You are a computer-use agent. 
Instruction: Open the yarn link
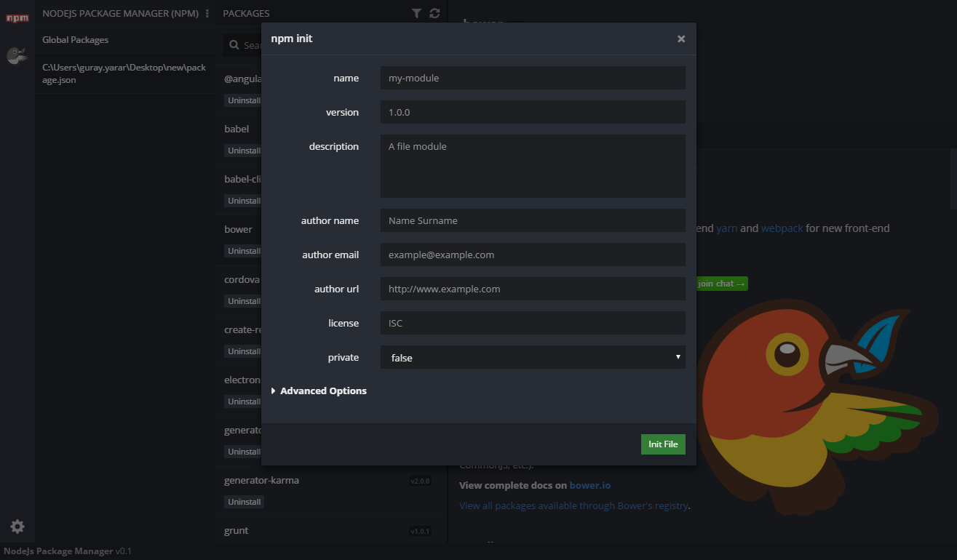(726, 228)
